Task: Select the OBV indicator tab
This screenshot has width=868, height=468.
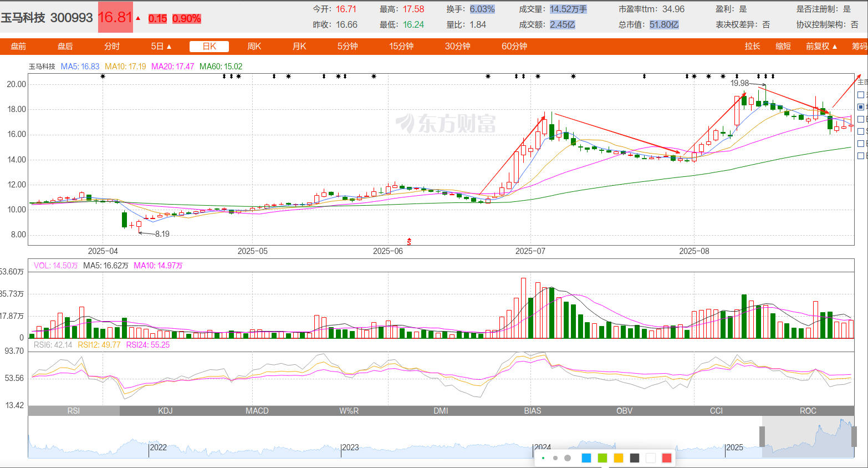Action: tap(624, 411)
